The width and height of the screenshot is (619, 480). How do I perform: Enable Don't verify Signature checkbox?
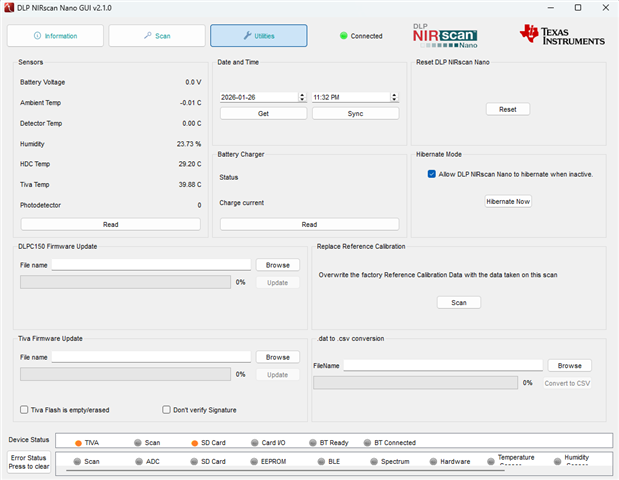click(166, 410)
